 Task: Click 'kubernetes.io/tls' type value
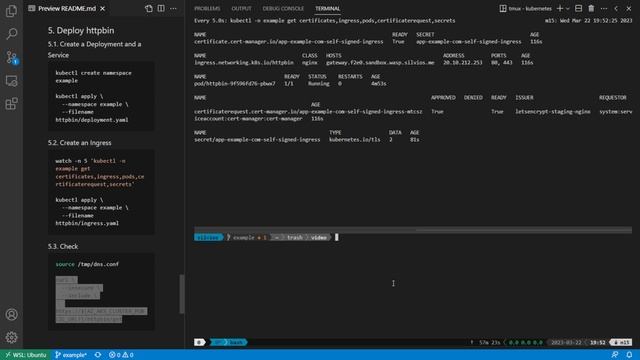(x=354, y=140)
